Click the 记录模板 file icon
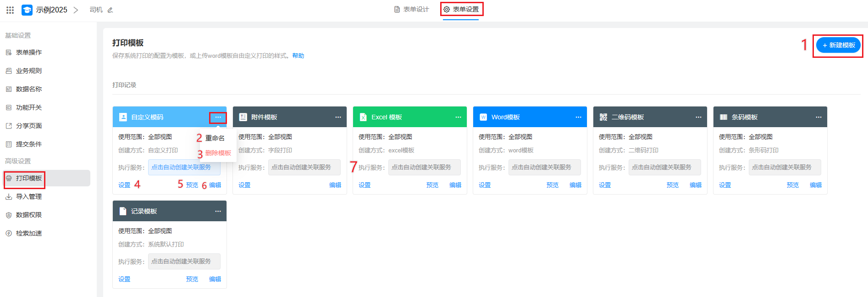The width and height of the screenshot is (868, 297). coord(122,211)
